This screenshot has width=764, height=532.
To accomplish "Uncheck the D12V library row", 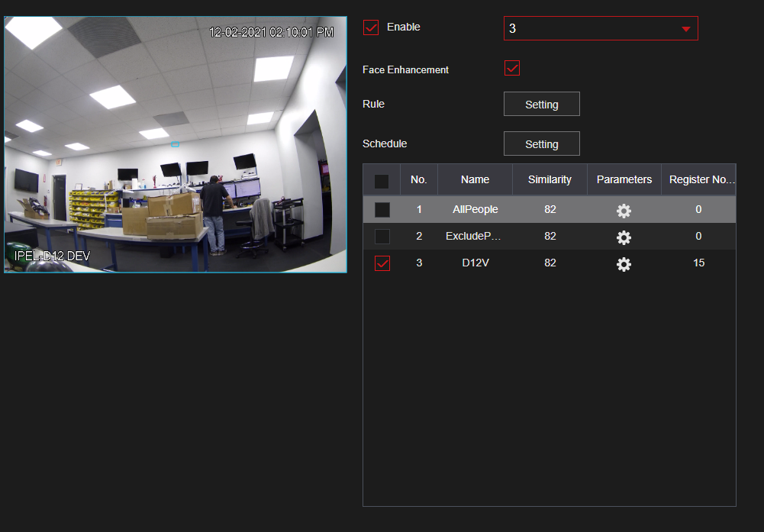I will click(x=382, y=263).
